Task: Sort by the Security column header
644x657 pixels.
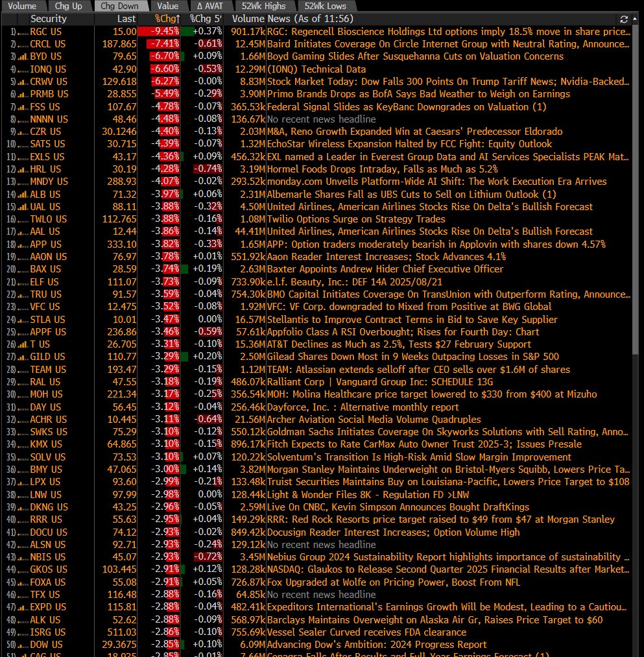Action: [x=48, y=19]
